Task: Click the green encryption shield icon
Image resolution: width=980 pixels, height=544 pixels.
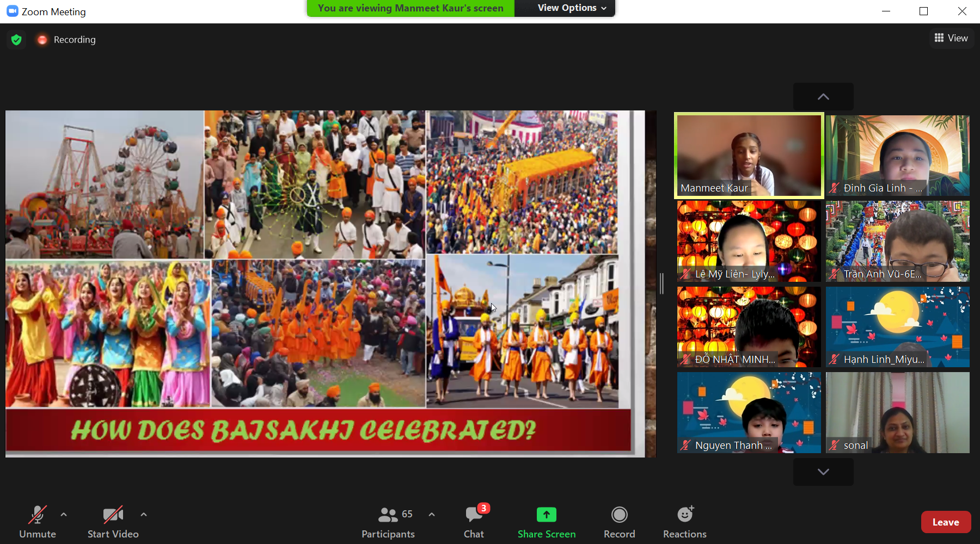Action: coord(16,40)
